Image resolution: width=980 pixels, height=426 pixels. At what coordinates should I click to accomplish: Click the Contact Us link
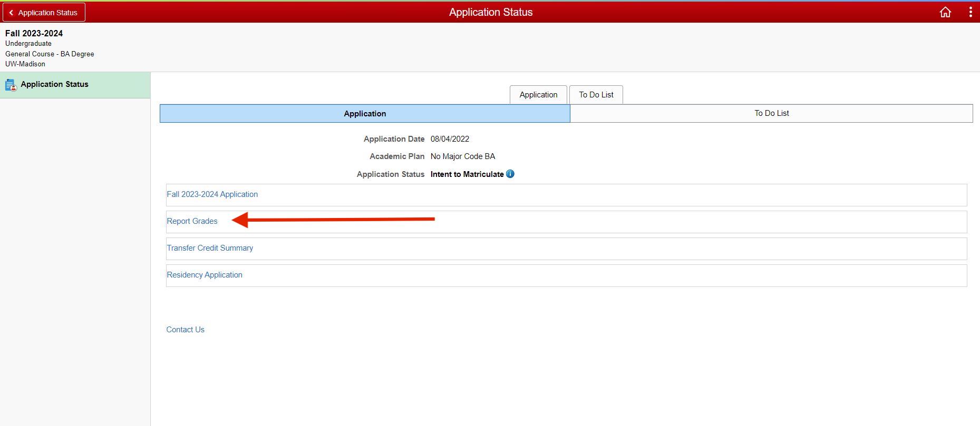click(186, 330)
